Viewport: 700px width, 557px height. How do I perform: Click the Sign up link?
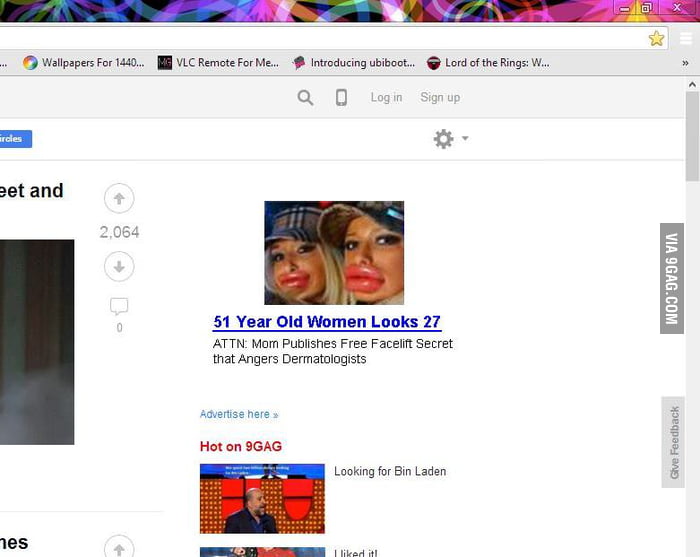[x=440, y=97]
